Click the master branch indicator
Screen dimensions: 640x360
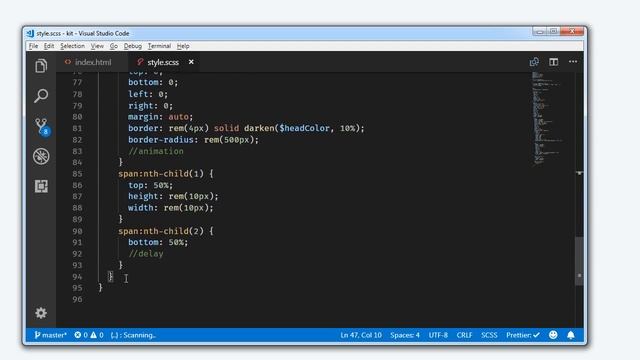click(50, 335)
